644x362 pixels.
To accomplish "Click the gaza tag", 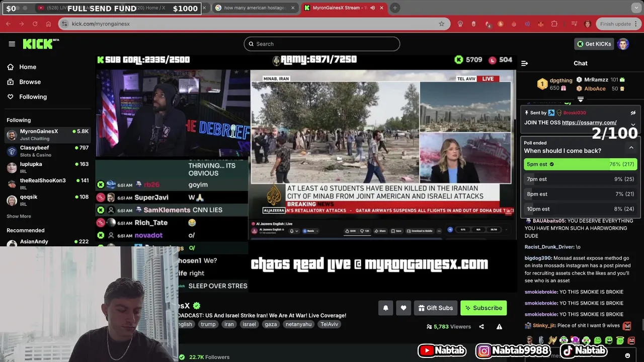I will tap(271, 324).
